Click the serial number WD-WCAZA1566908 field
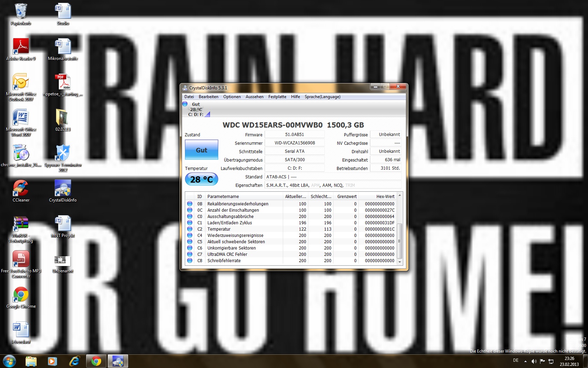Viewport: 588px width, 368px height. pos(295,143)
